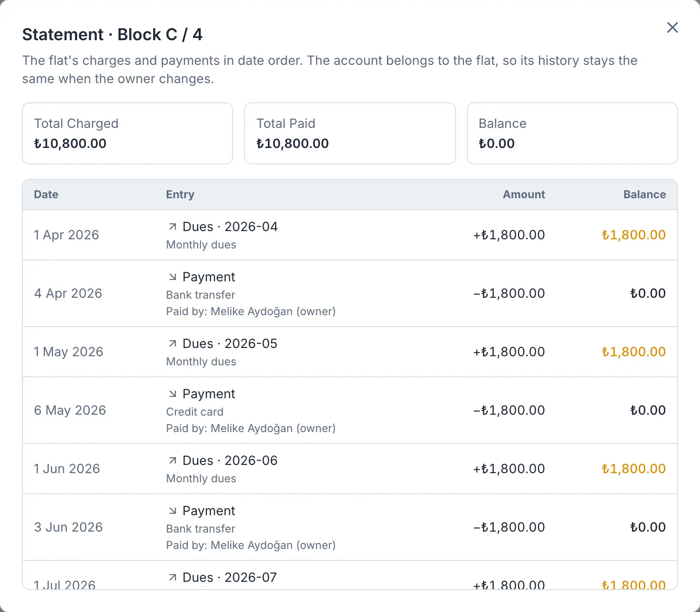The image size is (700, 612).
Task: Click the charge arrow icon beside Dues · 2026-04
Action: click(x=172, y=227)
